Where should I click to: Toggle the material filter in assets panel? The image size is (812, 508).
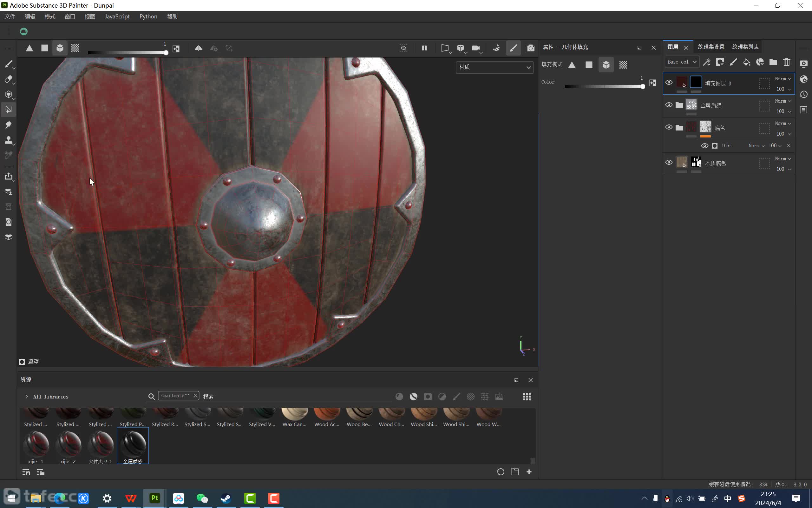point(399,397)
